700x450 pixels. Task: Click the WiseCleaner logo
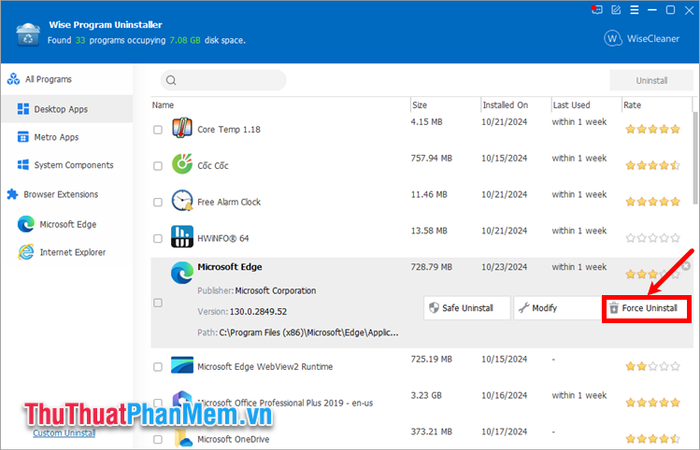pos(642,38)
